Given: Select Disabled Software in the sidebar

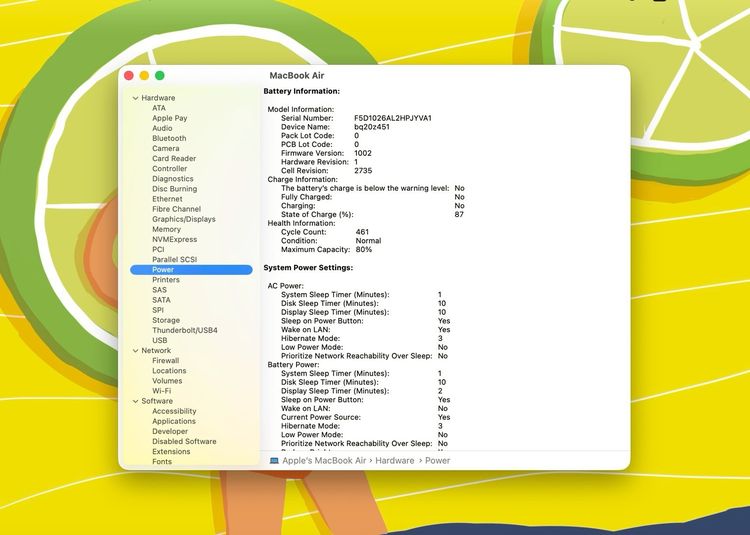Looking at the screenshot, I should tap(184, 441).
